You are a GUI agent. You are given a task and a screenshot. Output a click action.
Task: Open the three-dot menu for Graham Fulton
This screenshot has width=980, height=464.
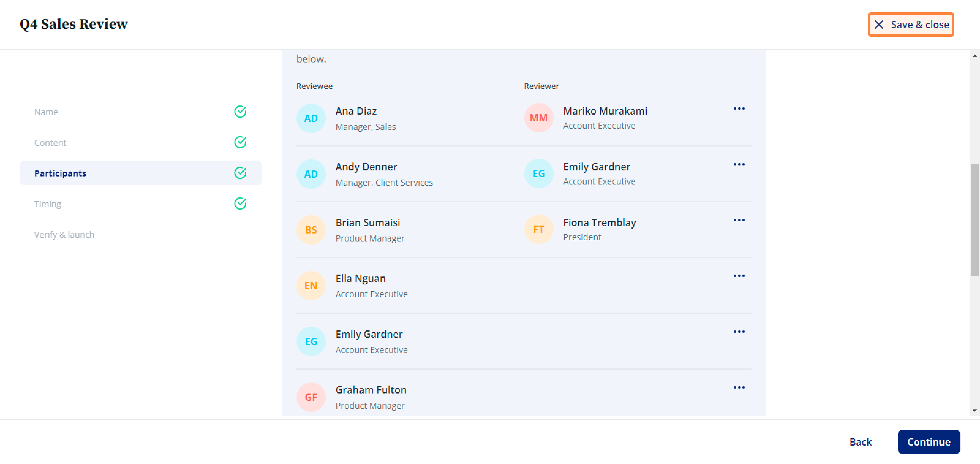[739, 387]
